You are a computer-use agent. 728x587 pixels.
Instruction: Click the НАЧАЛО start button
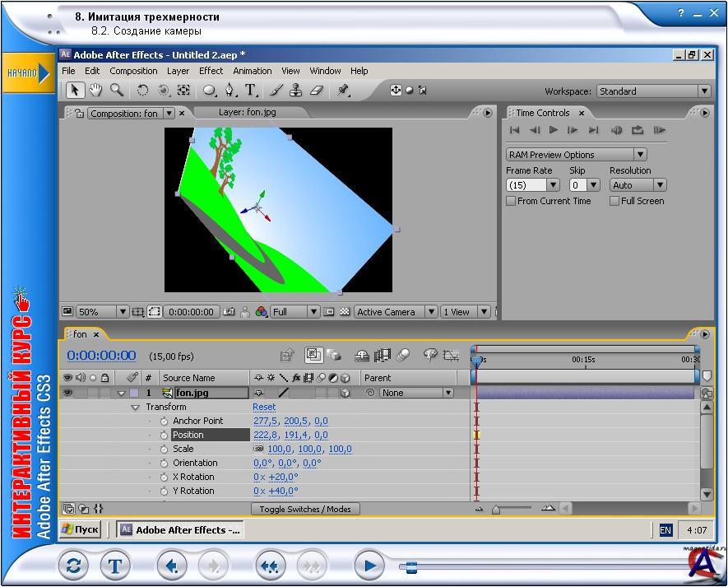click(x=28, y=73)
